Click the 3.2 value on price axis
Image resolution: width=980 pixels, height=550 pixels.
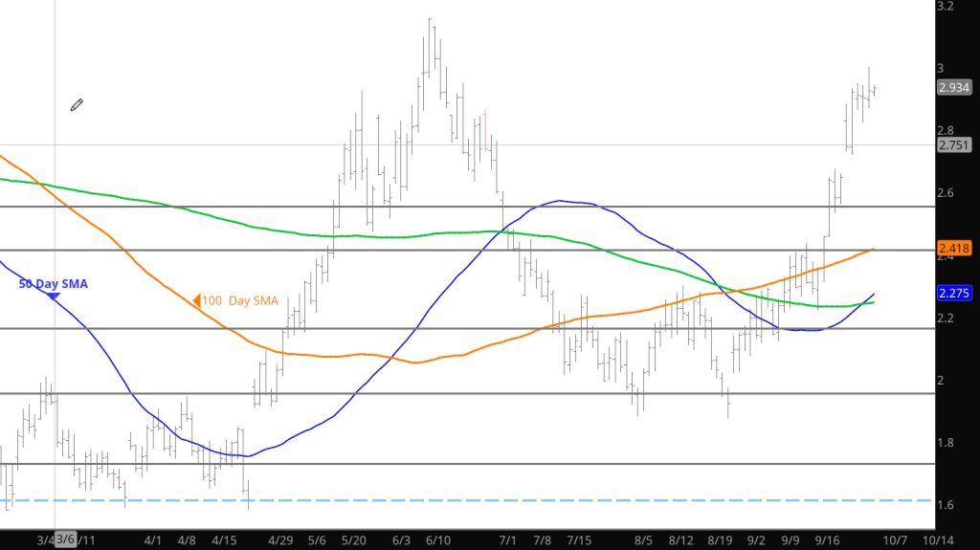tap(945, 6)
